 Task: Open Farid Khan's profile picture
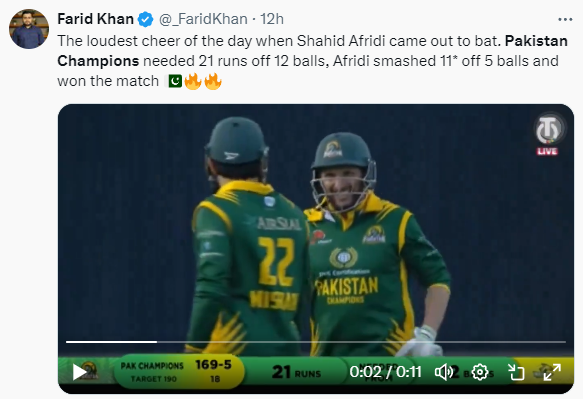point(29,29)
